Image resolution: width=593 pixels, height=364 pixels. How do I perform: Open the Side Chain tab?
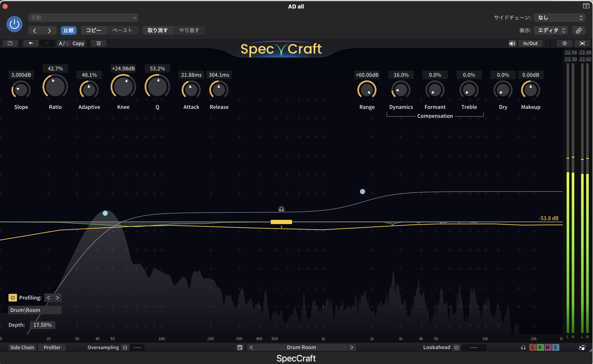(22, 347)
